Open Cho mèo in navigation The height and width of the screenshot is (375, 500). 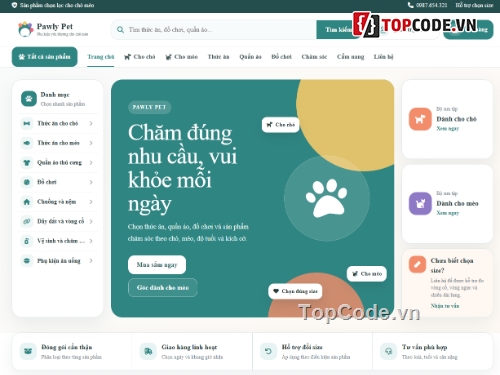coord(182,57)
